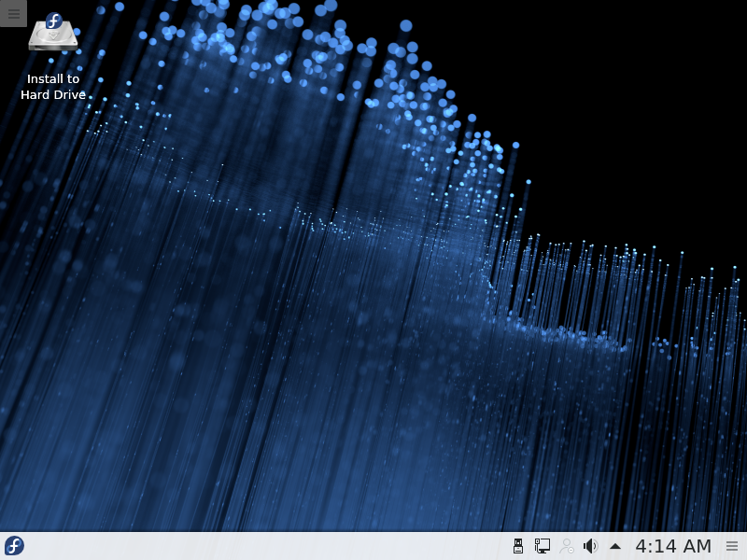This screenshot has height=560, width=747.
Task: Click the "4:14" digits of the clock
Action: pos(654,546)
